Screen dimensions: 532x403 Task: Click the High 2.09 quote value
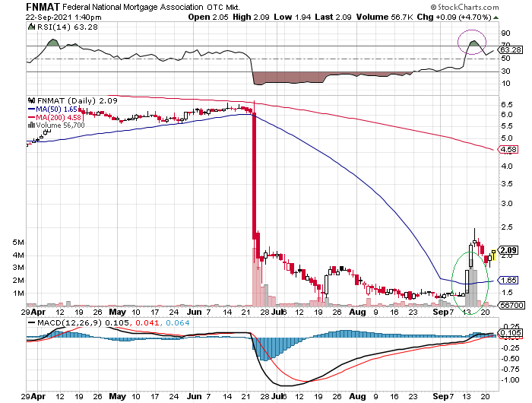[x=251, y=17]
